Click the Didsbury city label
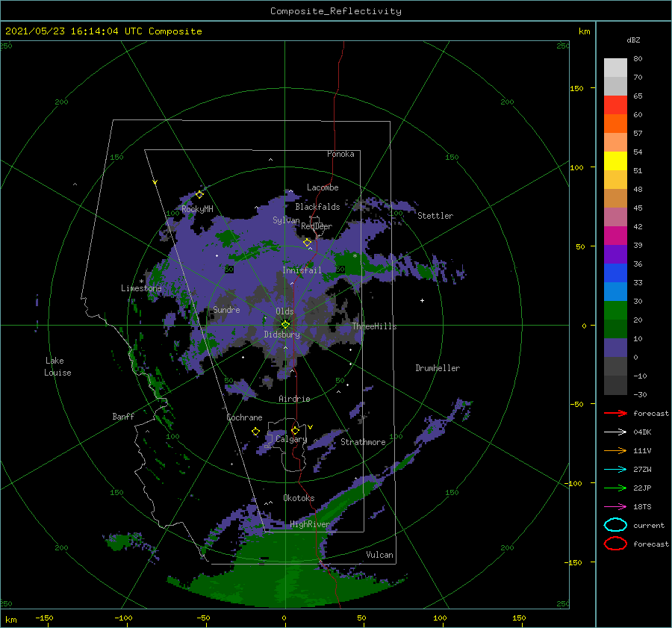 click(x=281, y=335)
